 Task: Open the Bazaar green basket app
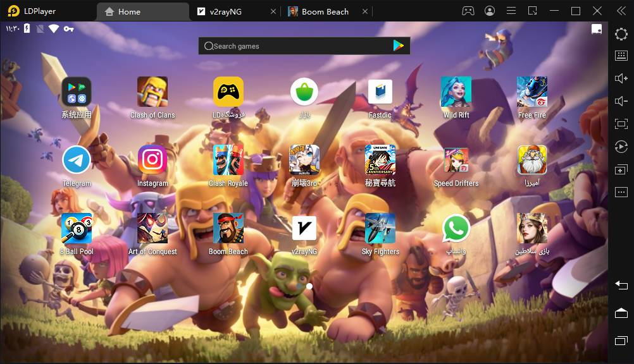point(304,92)
